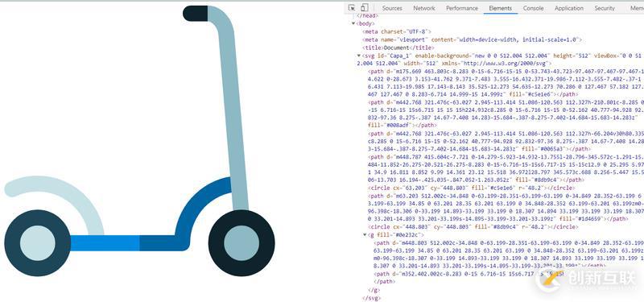Click the scooter's front wheel

point(242,243)
